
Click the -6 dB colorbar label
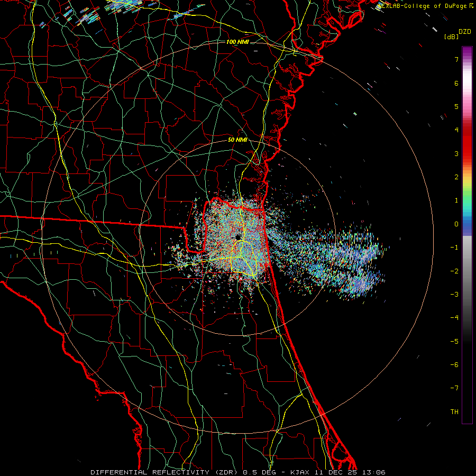(x=454, y=364)
